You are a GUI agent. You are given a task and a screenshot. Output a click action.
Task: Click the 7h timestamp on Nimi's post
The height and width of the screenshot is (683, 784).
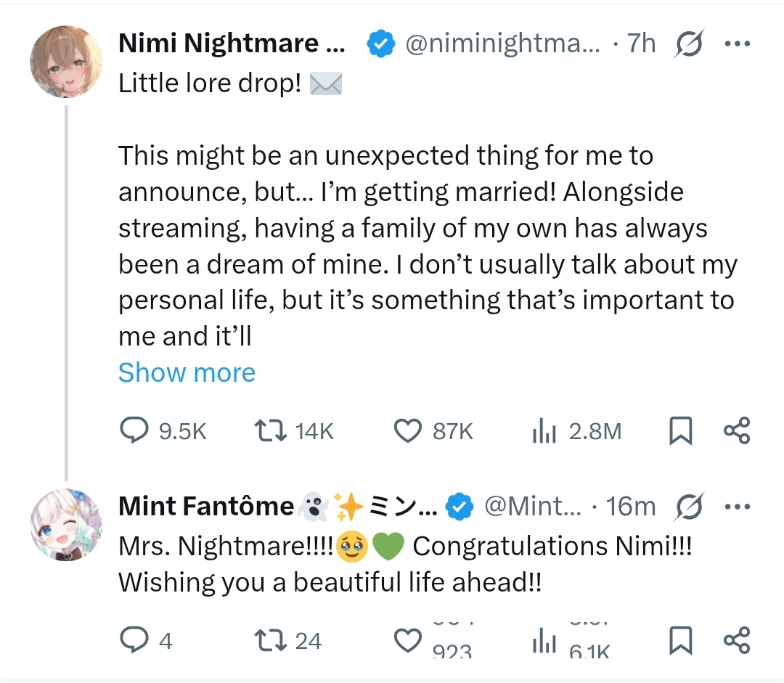click(x=641, y=44)
